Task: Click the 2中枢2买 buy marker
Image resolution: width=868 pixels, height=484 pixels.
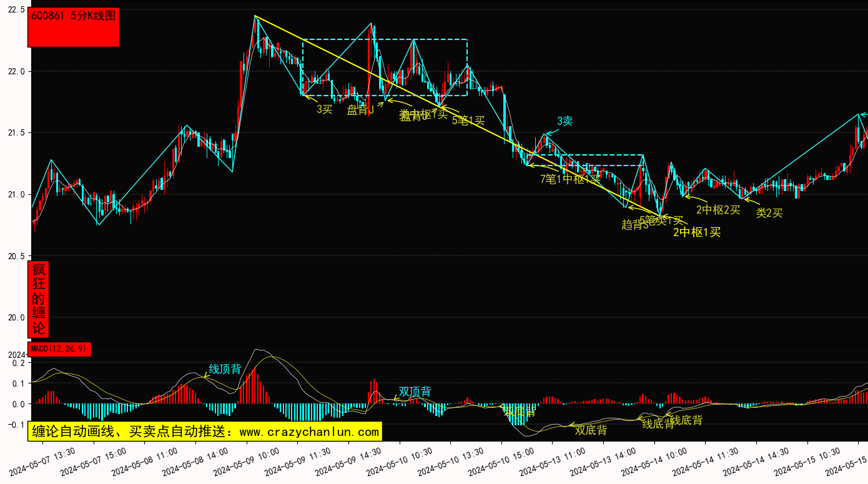Action: [x=718, y=210]
